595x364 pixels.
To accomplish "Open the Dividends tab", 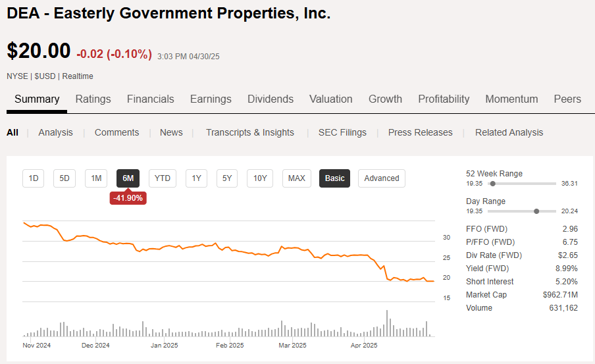I will pos(271,99).
